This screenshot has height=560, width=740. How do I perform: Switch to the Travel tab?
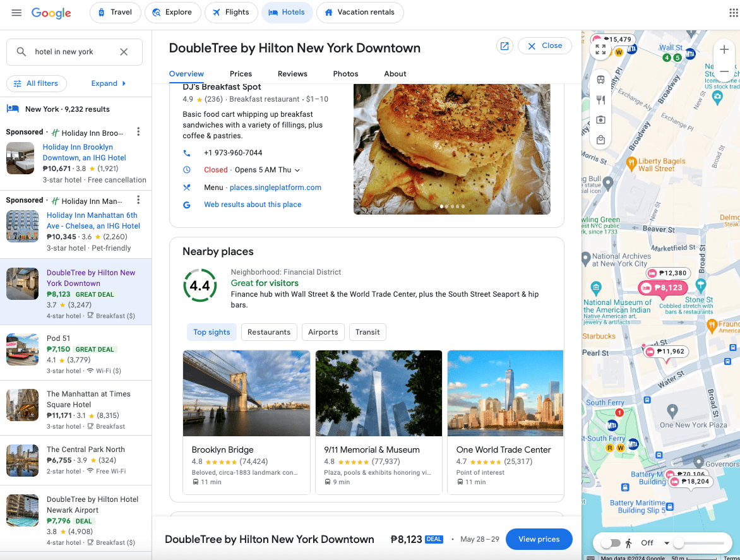pyautogui.click(x=115, y=12)
